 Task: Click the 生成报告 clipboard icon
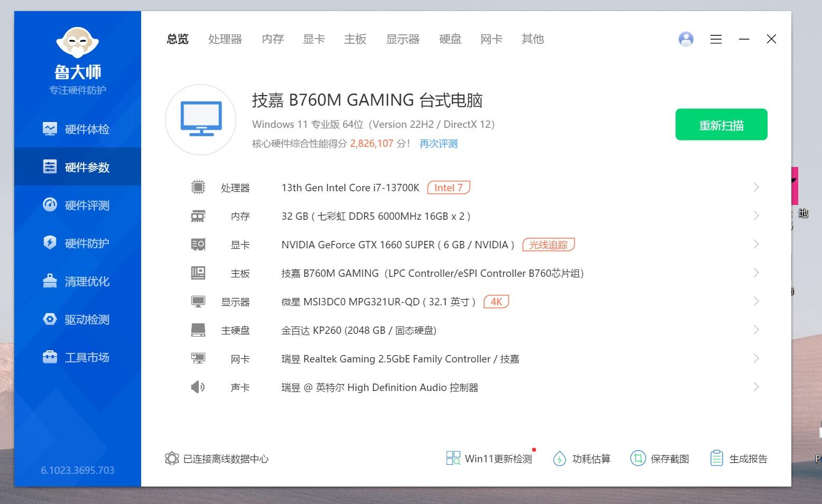716,458
